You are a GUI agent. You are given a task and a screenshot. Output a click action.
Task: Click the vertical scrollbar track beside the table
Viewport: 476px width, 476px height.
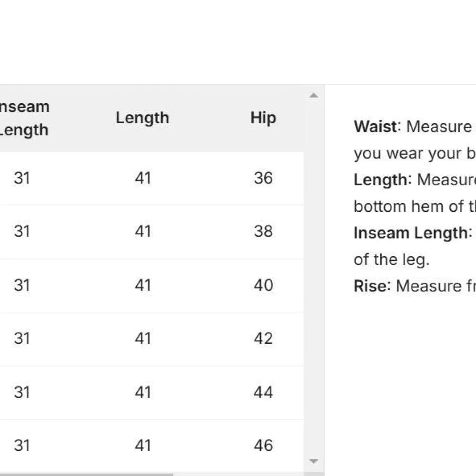coord(313,276)
